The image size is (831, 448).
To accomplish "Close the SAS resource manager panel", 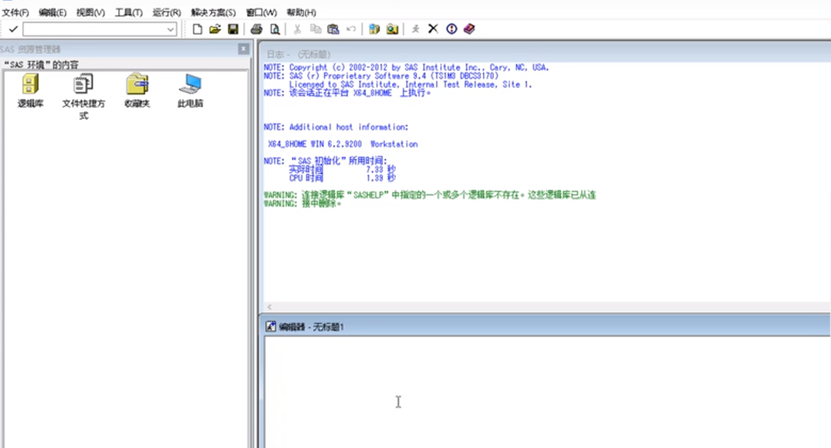I will (243, 49).
